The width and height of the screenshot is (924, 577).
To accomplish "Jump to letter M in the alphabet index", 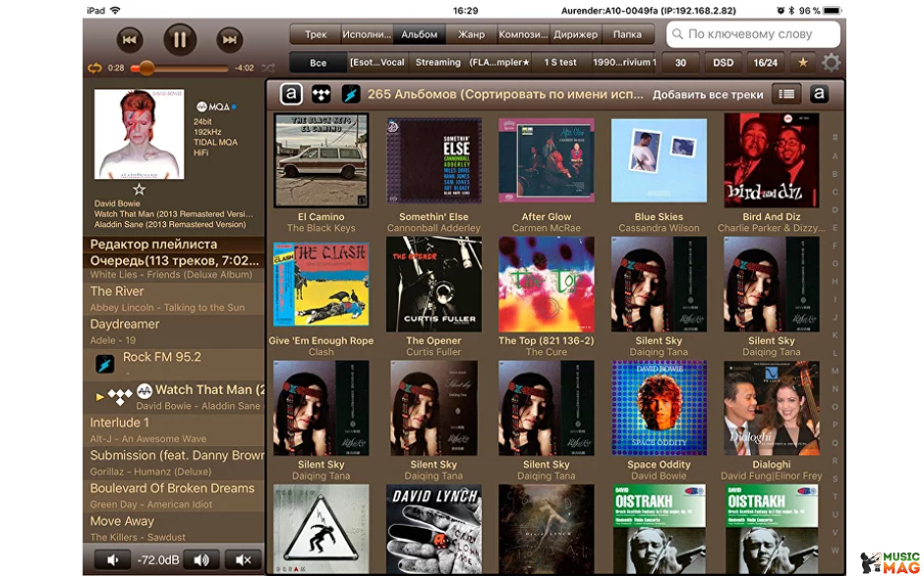I will [835, 372].
